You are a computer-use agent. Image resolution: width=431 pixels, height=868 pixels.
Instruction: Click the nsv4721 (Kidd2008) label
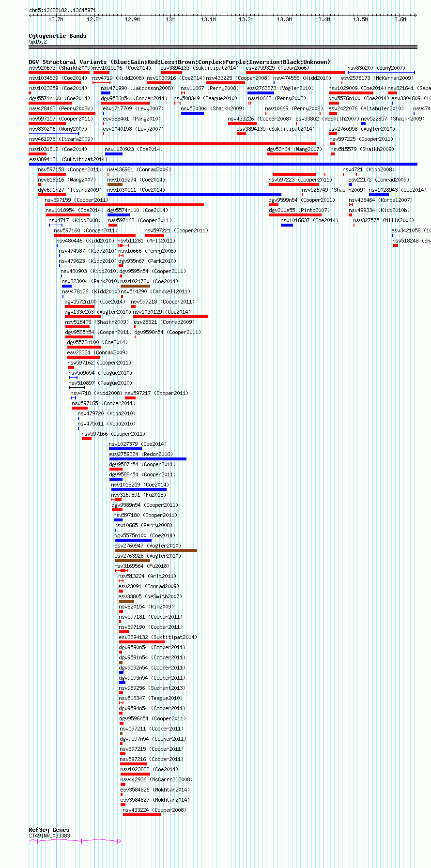369,169
